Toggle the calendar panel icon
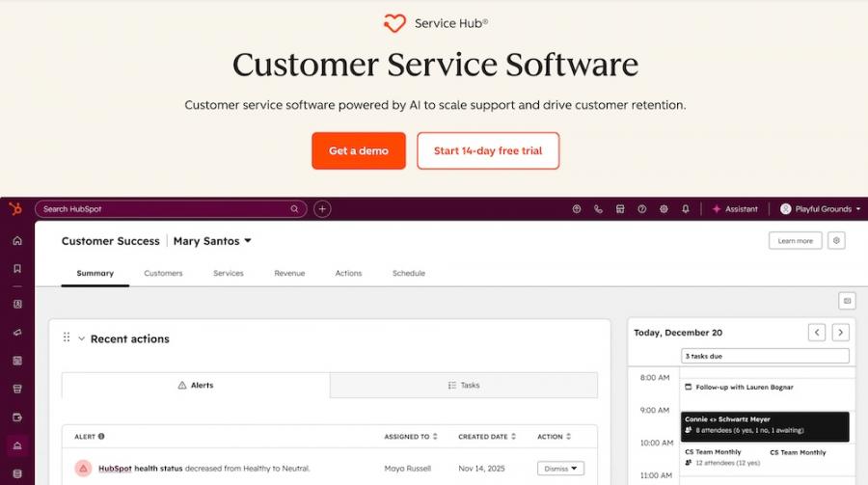Image resolution: width=868 pixels, height=485 pixels. point(847,301)
